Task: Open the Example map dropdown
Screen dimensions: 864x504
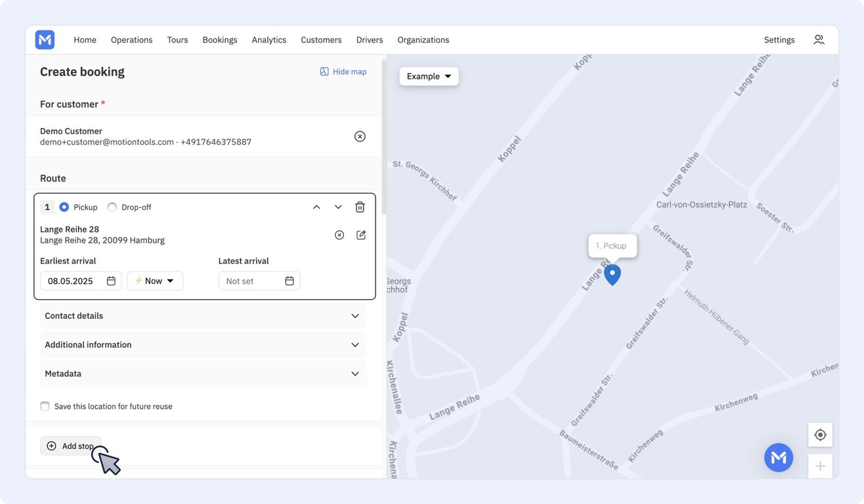Action: pyautogui.click(x=429, y=76)
